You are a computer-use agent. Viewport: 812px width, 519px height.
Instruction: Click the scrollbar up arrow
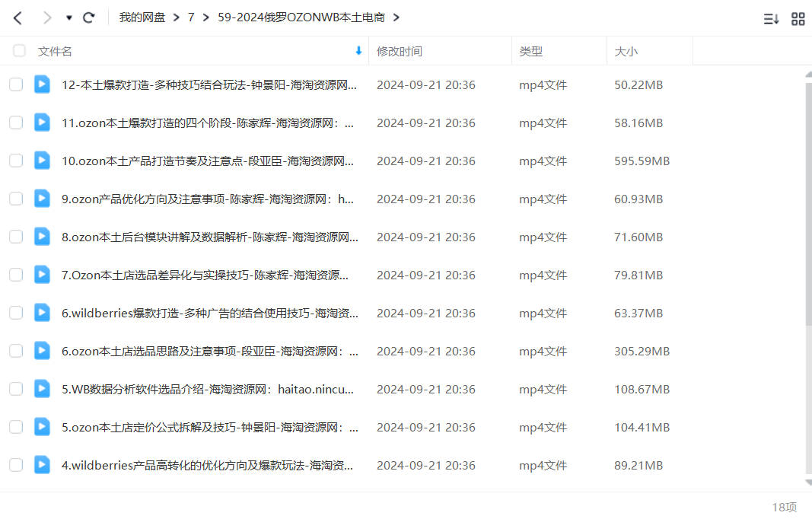[x=809, y=75]
